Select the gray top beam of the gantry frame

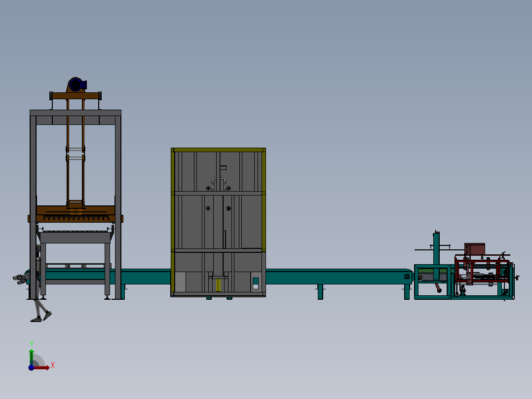pos(76,113)
